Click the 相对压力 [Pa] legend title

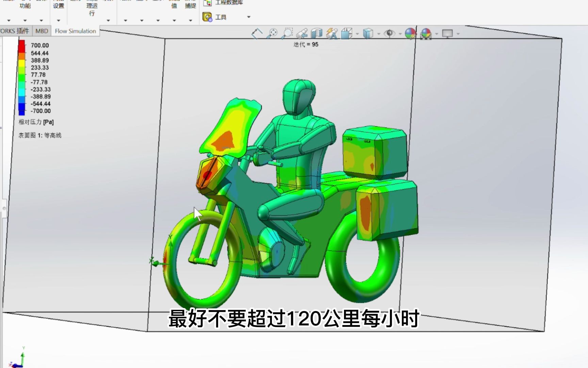tap(36, 122)
